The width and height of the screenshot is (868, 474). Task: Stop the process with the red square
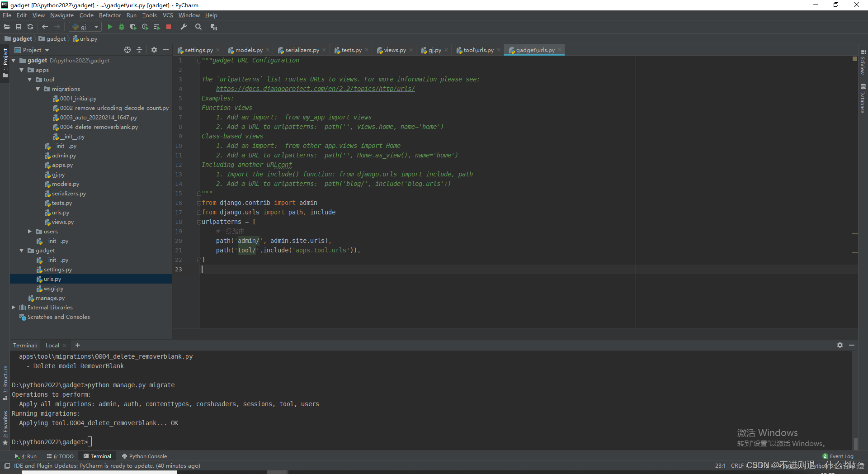[x=169, y=27]
